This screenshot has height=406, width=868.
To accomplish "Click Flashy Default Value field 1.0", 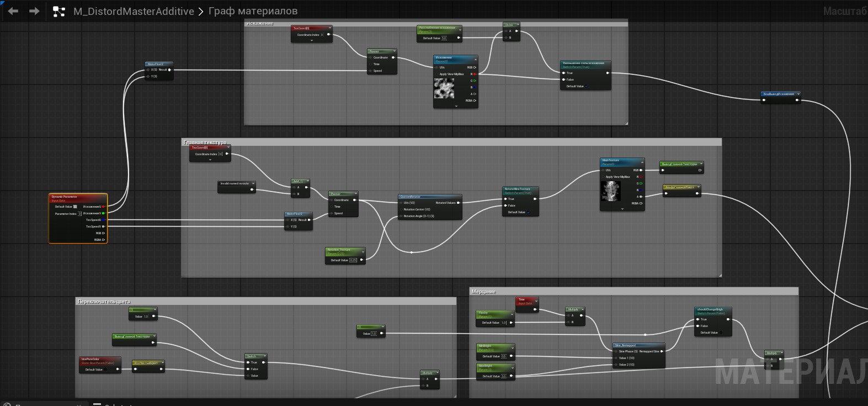I will click(x=504, y=323).
